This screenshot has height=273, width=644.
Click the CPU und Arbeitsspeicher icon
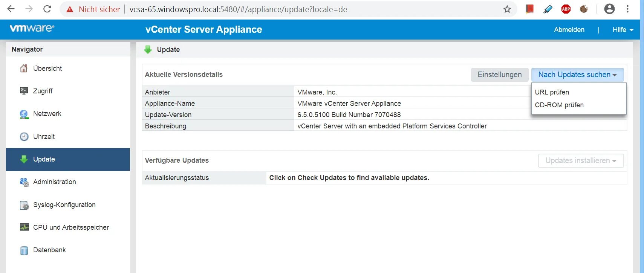[24, 227]
